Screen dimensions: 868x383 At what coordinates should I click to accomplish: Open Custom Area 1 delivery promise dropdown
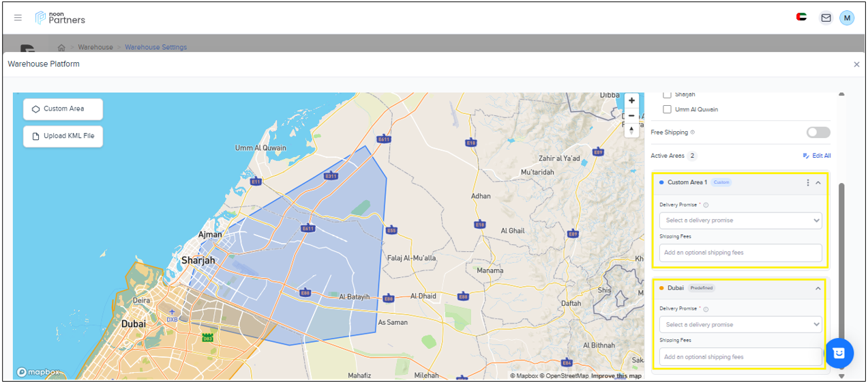740,221
